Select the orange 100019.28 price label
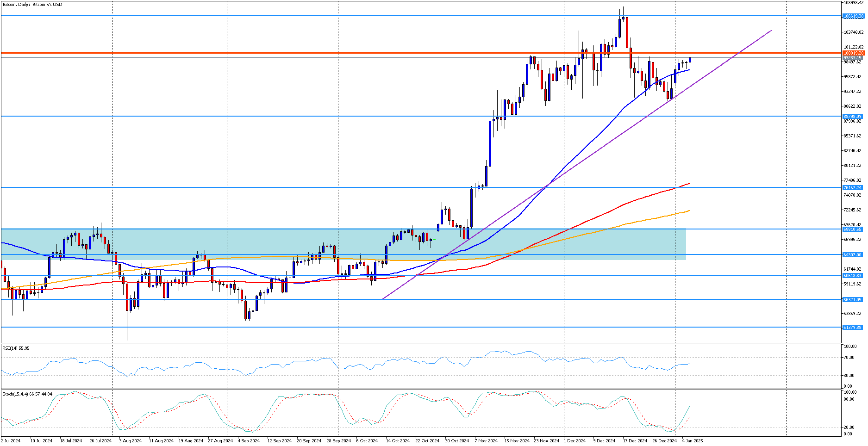Viewport: 868px width, 446px height. click(854, 53)
